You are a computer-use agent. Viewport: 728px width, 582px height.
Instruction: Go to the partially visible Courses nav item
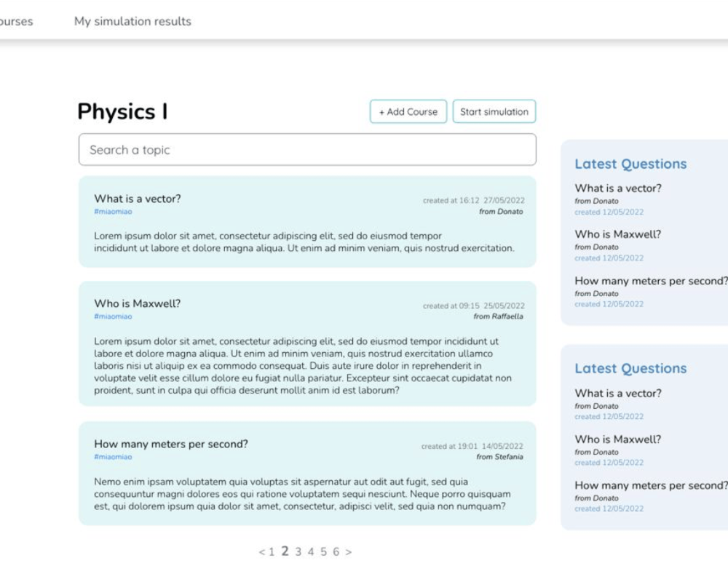click(x=16, y=21)
